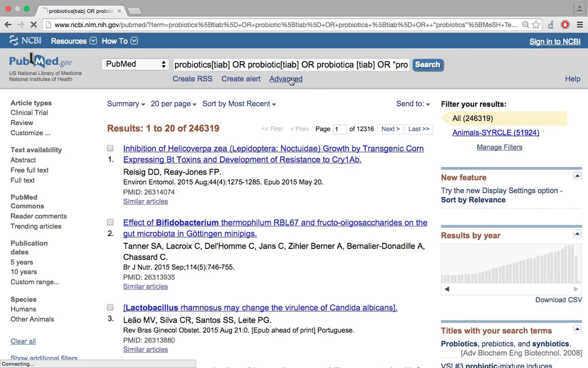This screenshot has width=588, height=368.
Task: Click the zoom magnifier in address bar
Action: coord(525,25)
